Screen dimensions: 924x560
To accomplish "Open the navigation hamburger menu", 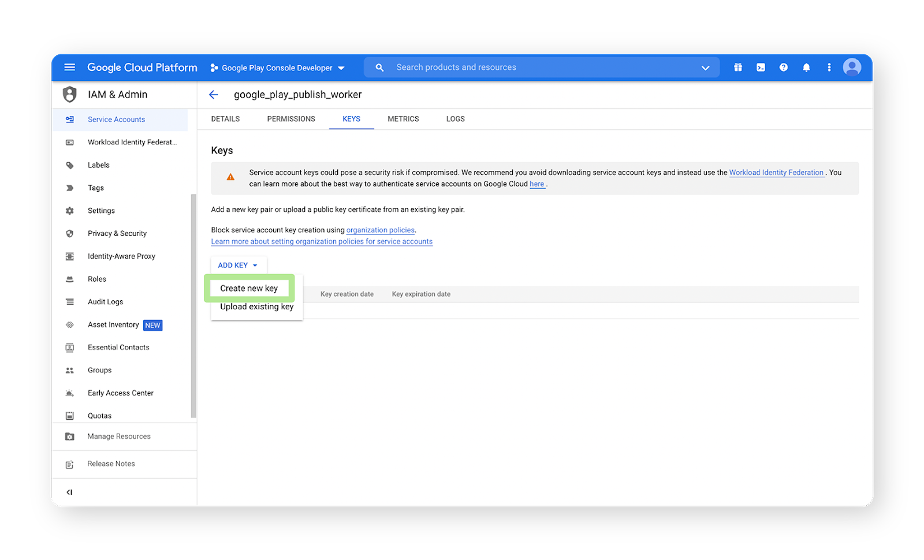I will (x=69, y=67).
